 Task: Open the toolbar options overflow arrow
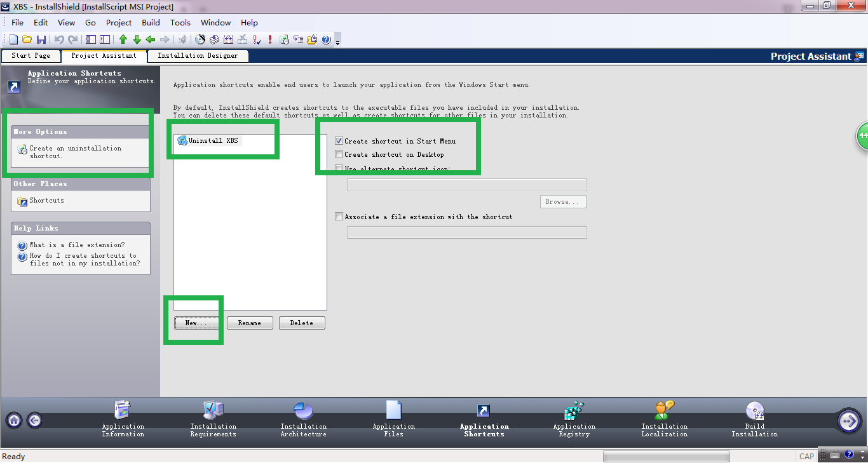[337, 43]
